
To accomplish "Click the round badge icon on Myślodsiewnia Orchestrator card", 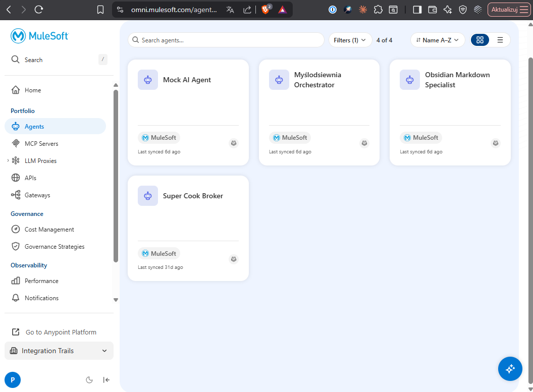I will (x=364, y=143).
